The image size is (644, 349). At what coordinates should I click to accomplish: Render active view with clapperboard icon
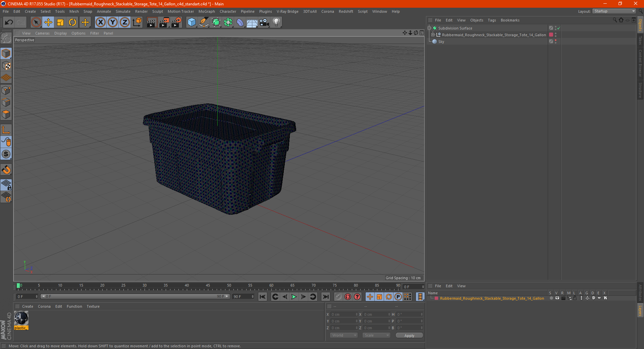click(152, 22)
